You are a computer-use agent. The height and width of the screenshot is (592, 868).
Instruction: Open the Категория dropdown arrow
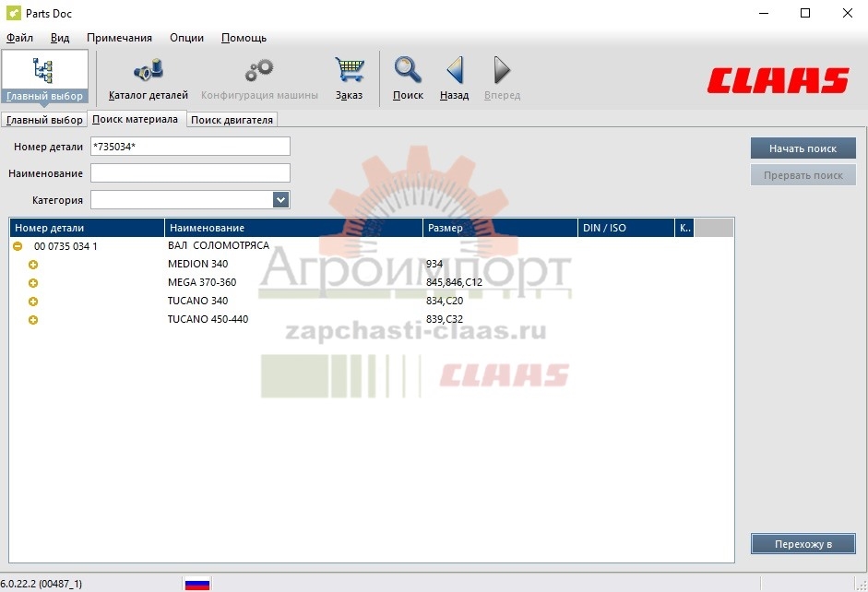tap(280, 200)
